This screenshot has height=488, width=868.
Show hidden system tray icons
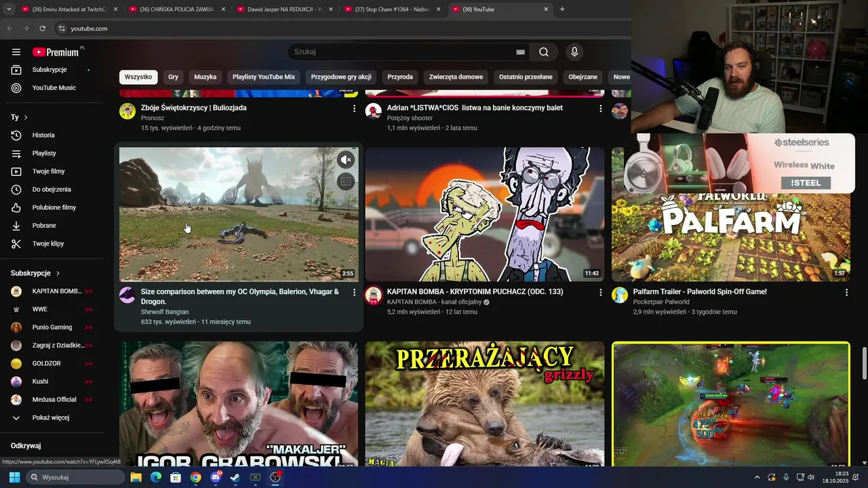757,477
